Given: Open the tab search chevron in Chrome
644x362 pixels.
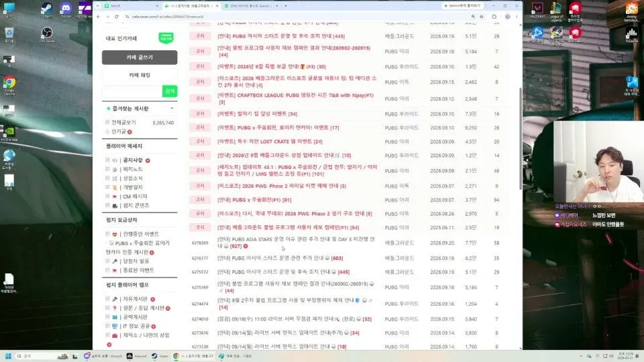Looking at the screenshot, I should pyautogui.click(x=98, y=6).
